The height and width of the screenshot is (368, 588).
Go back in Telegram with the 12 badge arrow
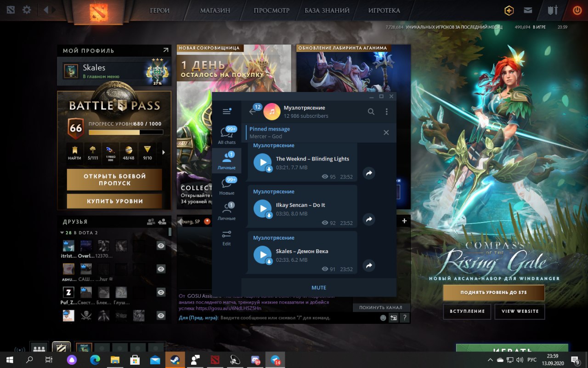pyautogui.click(x=253, y=111)
